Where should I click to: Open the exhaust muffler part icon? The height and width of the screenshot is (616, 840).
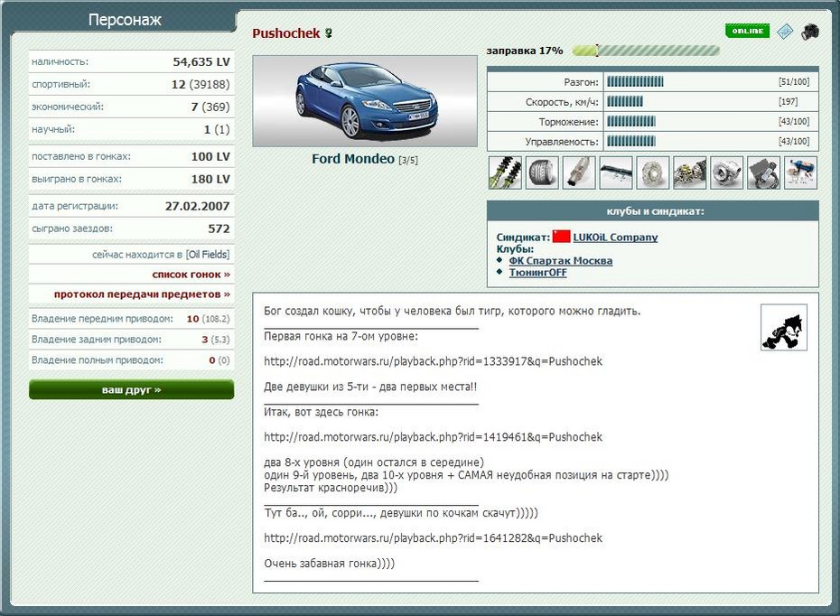tap(579, 173)
